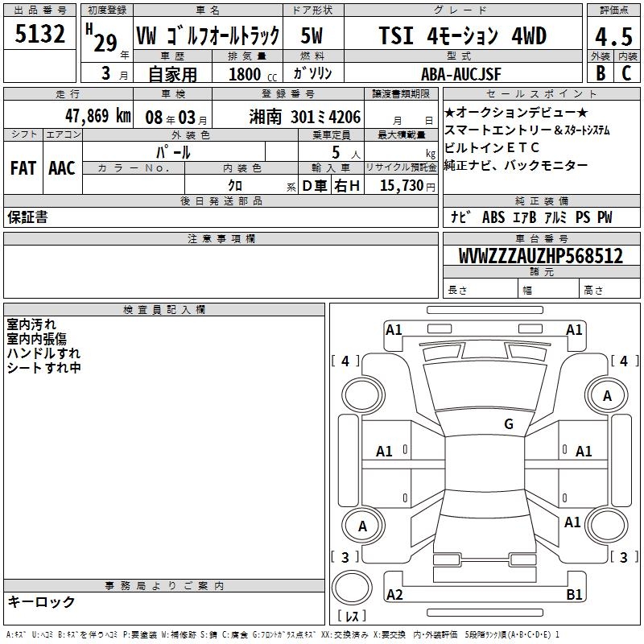Viewport: 644px width, 644px height.
Task: Click the 保証書 later-shipped item
Action: pyautogui.click(x=27, y=217)
